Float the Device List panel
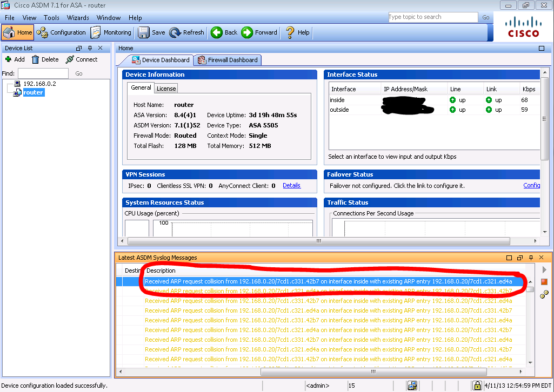The image size is (554, 392). [79, 48]
